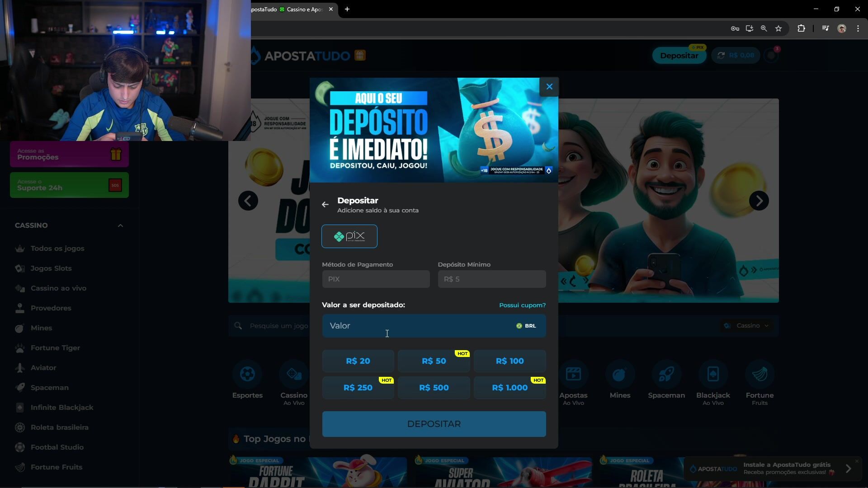Choose the R$ 100 preset amount
Image resolution: width=868 pixels, height=488 pixels.
[x=510, y=361]
